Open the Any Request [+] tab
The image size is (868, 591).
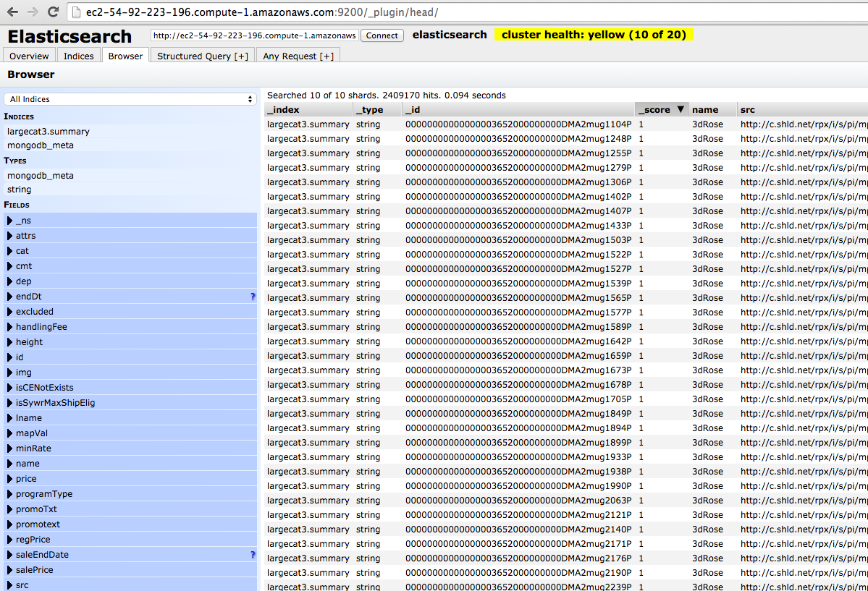click(x=298, y=56)
